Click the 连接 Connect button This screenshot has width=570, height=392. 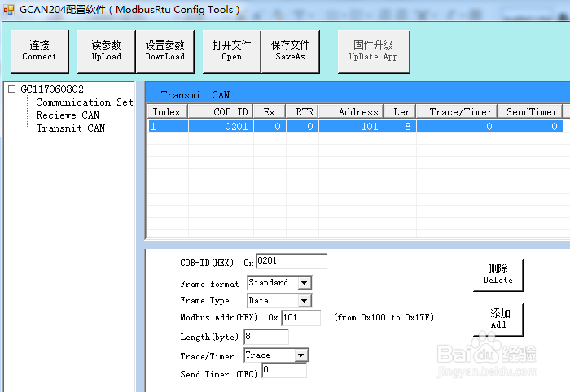tap(40, 51)
